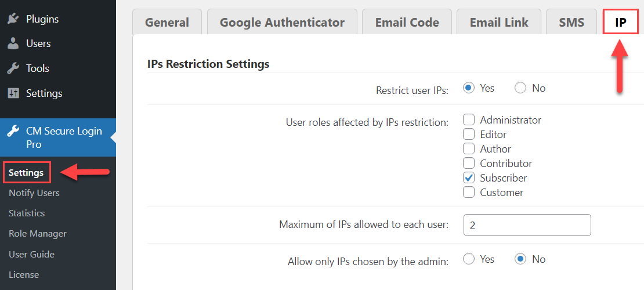644x290 pixels.
Task: Go to the General tab
Action: pyautogui.click(x=167, y=22)
